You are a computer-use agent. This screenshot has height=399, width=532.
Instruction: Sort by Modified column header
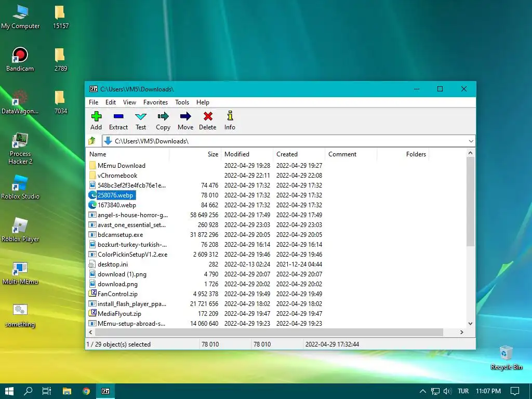point(247,154)
